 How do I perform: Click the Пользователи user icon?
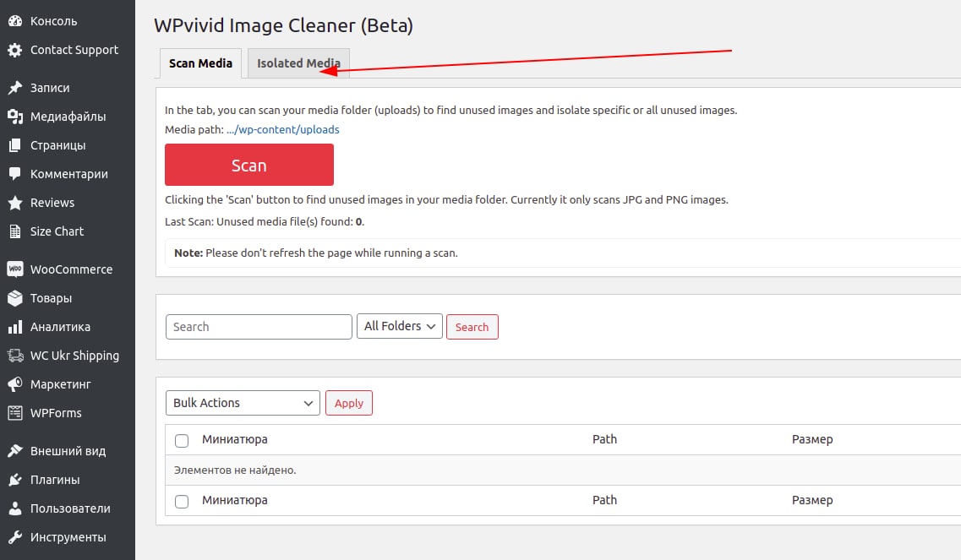pyautogui.click(x=15, y=508)
